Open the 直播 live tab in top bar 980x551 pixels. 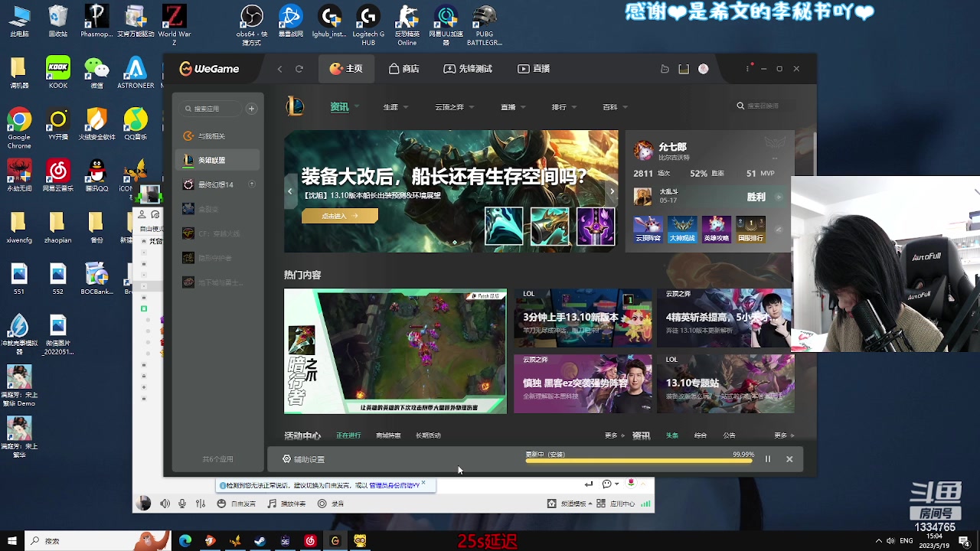click(x=534, y=69)
